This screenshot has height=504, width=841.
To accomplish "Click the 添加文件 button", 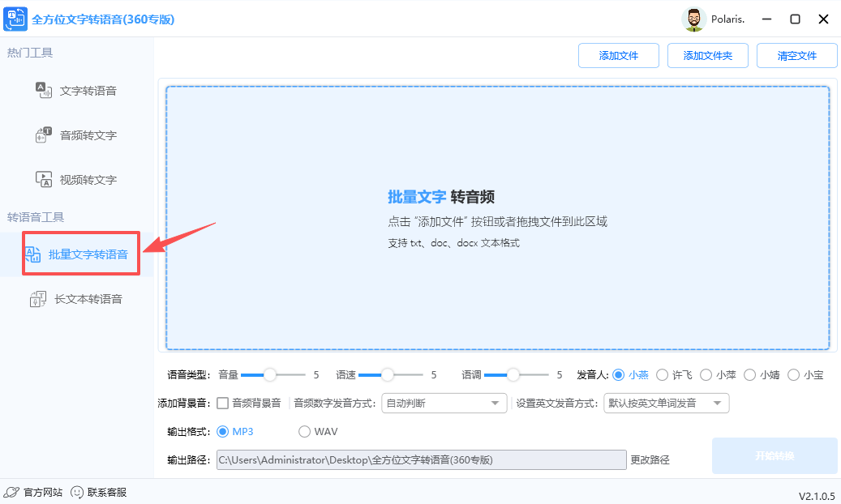I will coord(619,55).
